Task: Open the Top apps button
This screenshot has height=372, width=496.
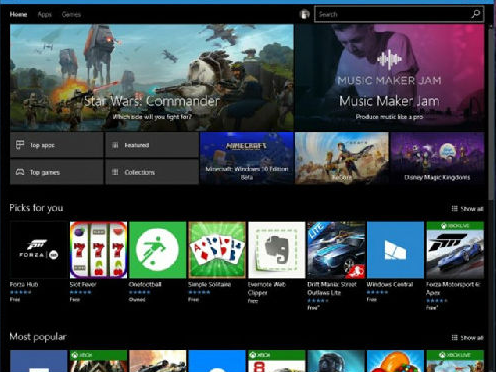Action: coord(57,145)
